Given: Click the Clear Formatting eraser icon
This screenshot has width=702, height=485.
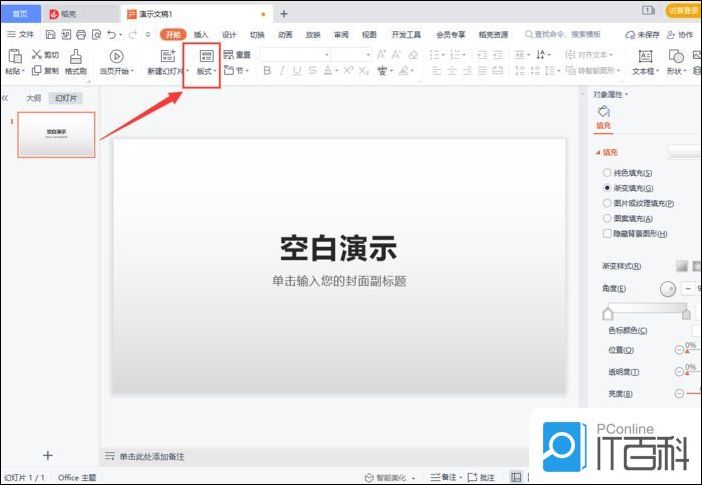Looking at the screenshot, I should click(x=413, y=55).
